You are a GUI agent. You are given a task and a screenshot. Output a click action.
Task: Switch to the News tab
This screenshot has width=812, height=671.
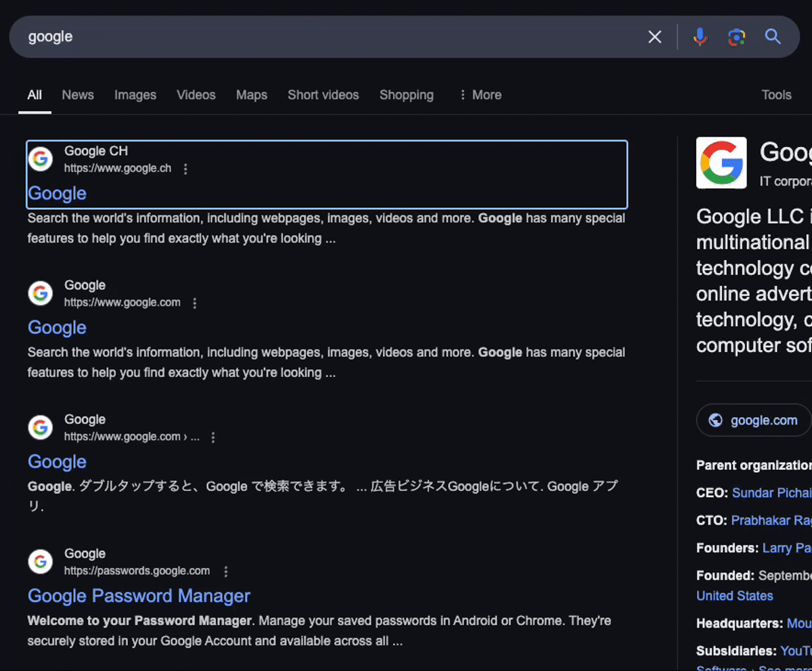point(78,95)
